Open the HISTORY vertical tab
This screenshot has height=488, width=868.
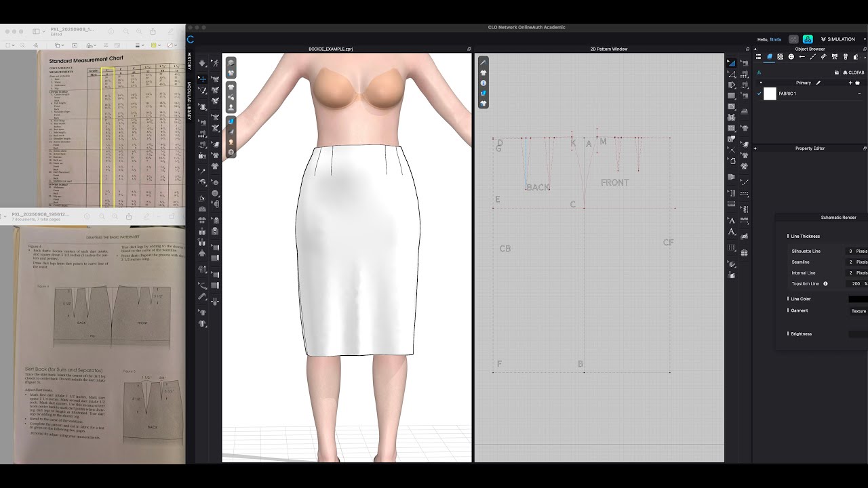coord(190,60)
